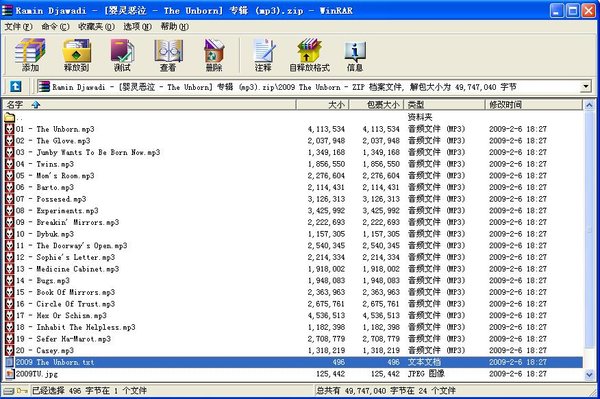Click the vertical scrollbar track of file list
The width and height of the screenshot is (600, 399).
tap(590, 240)
